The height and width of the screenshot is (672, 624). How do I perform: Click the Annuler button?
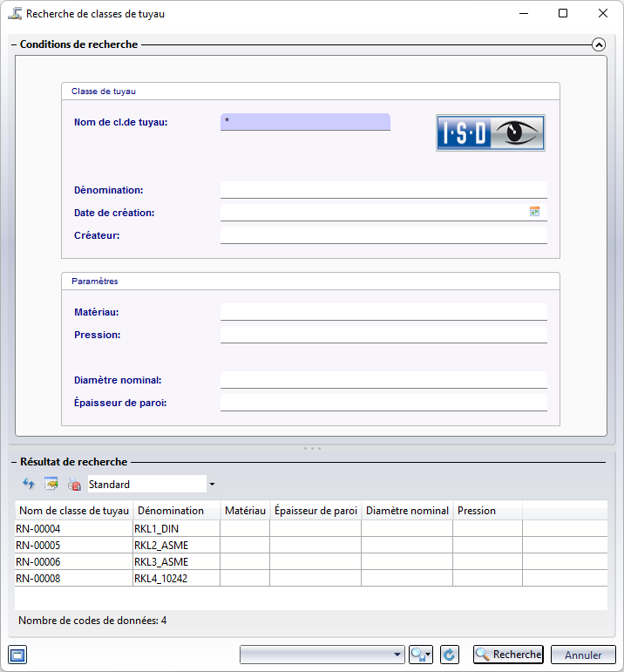pos(583,655)
